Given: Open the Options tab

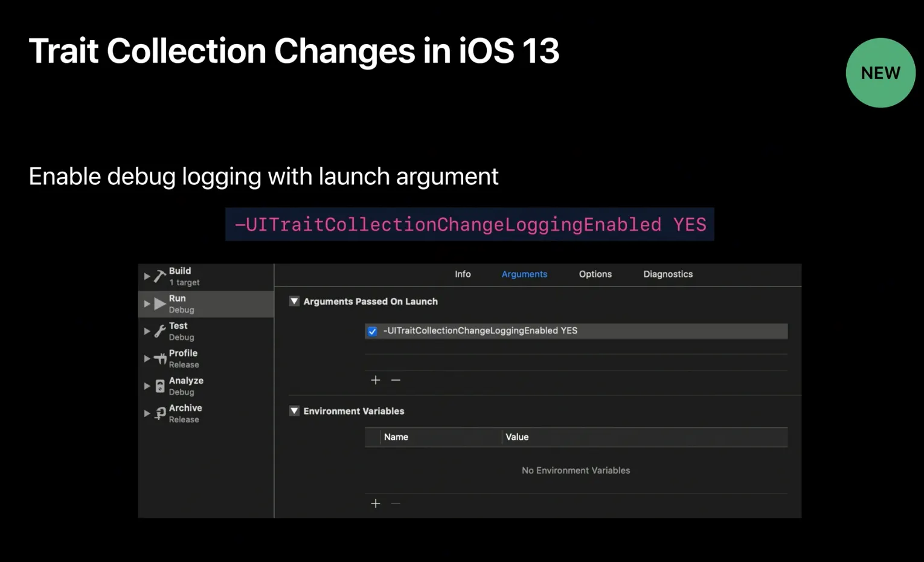Looking at the screenshot, I should pyautogui.click(x=595, y=274).
